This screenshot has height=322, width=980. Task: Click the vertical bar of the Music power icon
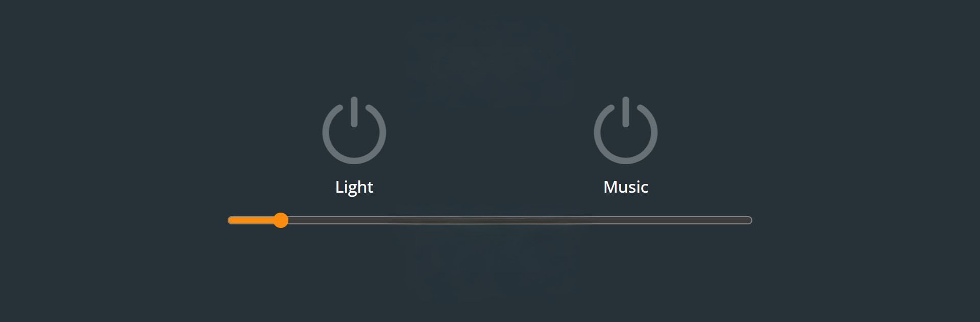tap(626, 111)
